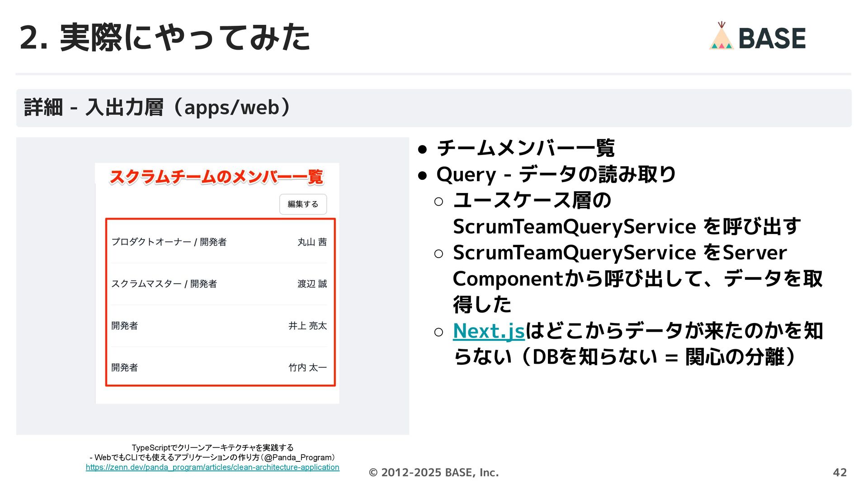Click the TypeScriptでクリーンアーキテクチャ caption text
Screen dimensions: 868x488
(212, 448)
